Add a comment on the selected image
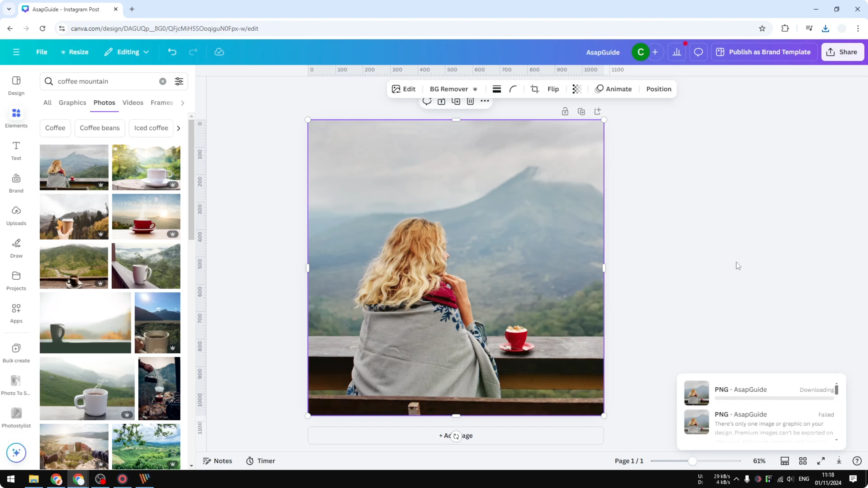Image resolution: width=868 pixels, height=488 pixels. click(x=427, y=101)
